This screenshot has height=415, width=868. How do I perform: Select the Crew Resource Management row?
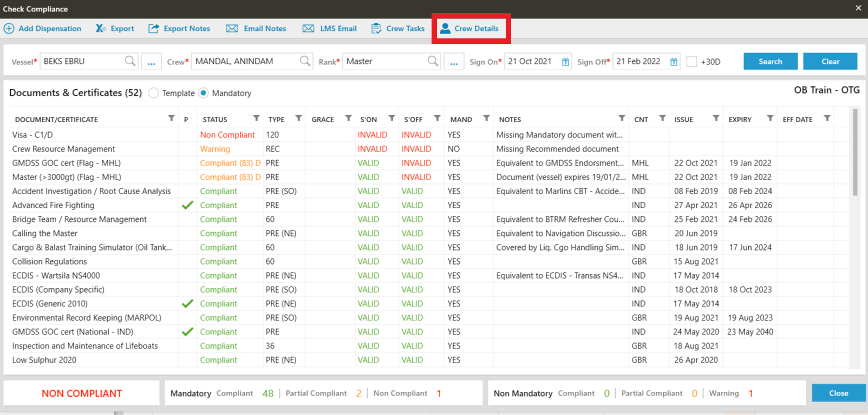(430, 149)
